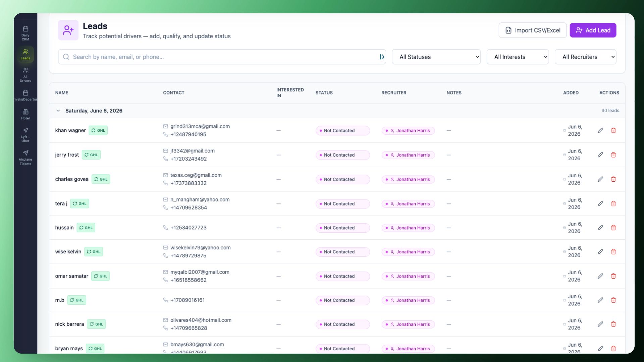Edit the jerry frost lead
This screenshot has width=644, height=362.
click(x=600, y=155)
